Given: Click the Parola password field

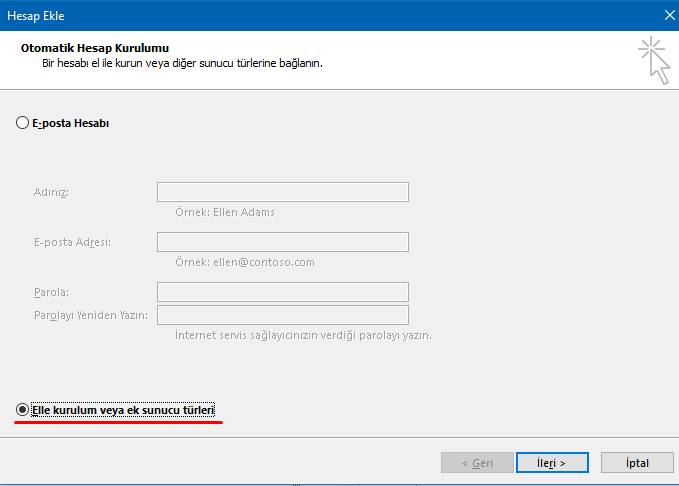Looking at the screenshot, I should pyautogui.click(x=283, y=292).
